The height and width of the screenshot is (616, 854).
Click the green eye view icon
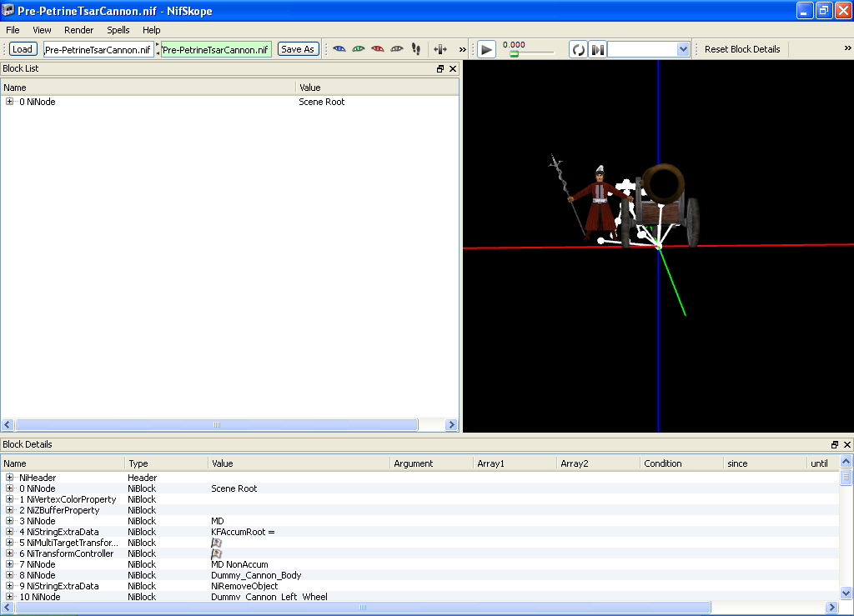click(358, 49)
